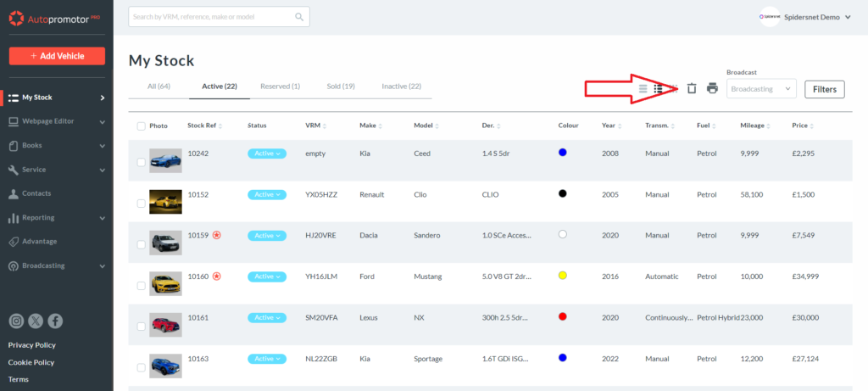Select checkbox for the Kia Ceed row
The height and width of the screenshot is (391, 868).
(x=141, y=163)
